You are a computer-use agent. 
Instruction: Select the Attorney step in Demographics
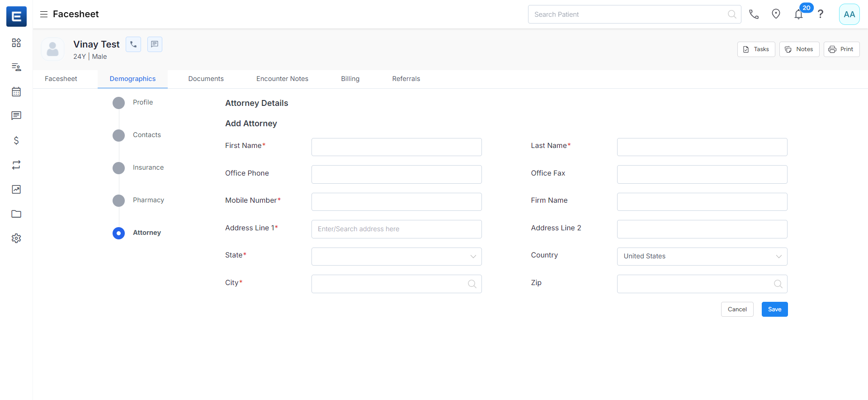[146, 233]
